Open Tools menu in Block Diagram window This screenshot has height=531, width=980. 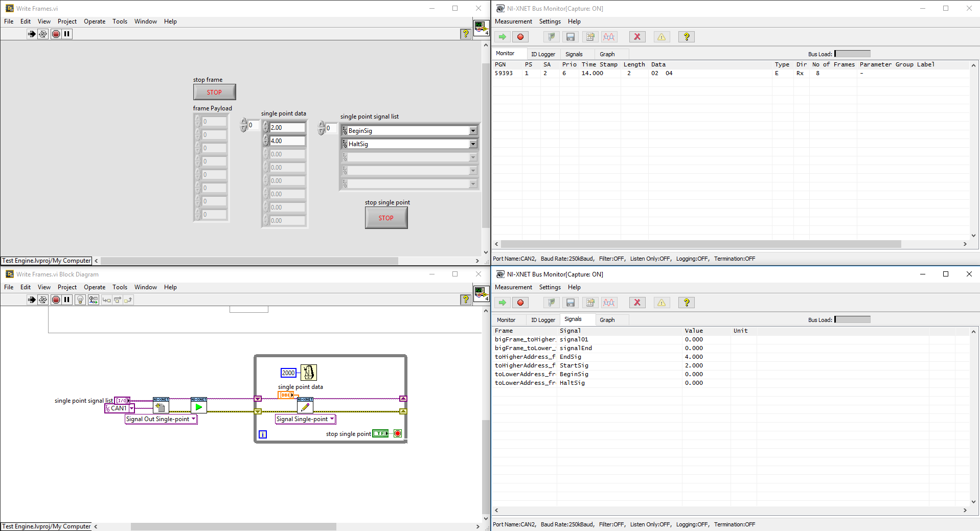pos(120,287)
